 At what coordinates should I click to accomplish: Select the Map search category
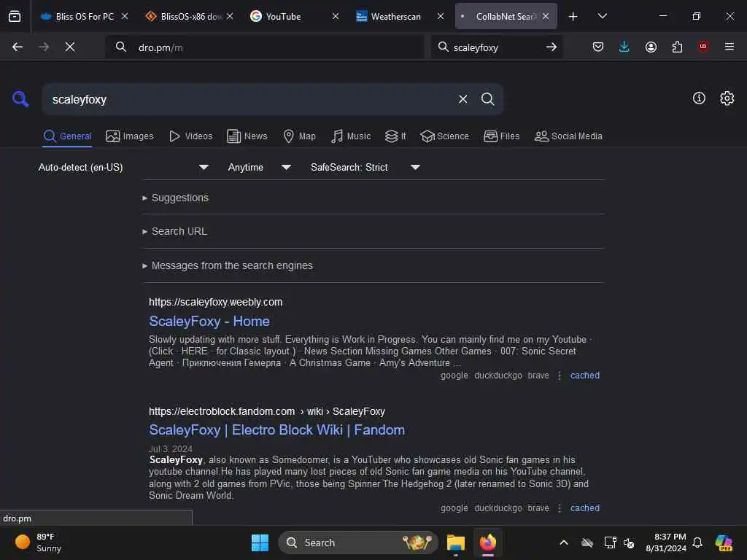[x=300, y=136]
